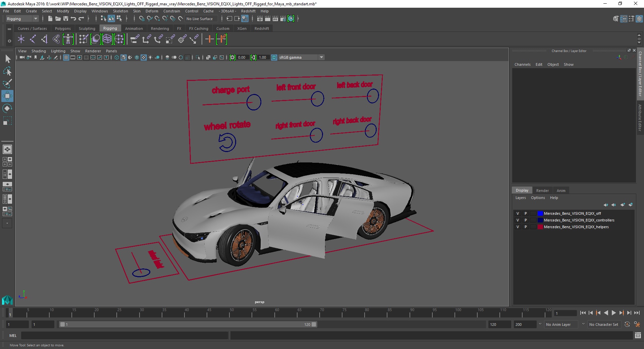The image size is (644, 349).
Task: Open the No Anim Layer dropdown
Action: coord(561,325)
